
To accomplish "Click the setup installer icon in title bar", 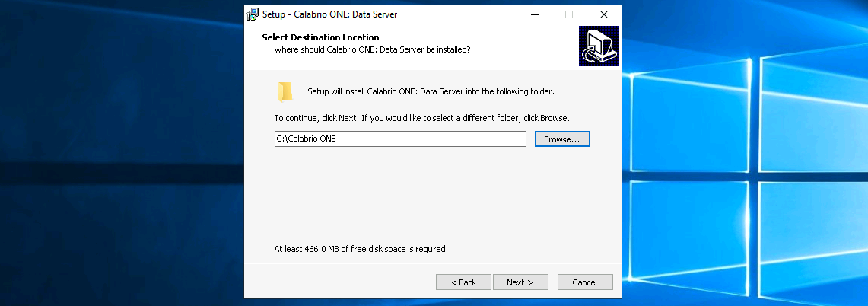I will coord(253,14).
